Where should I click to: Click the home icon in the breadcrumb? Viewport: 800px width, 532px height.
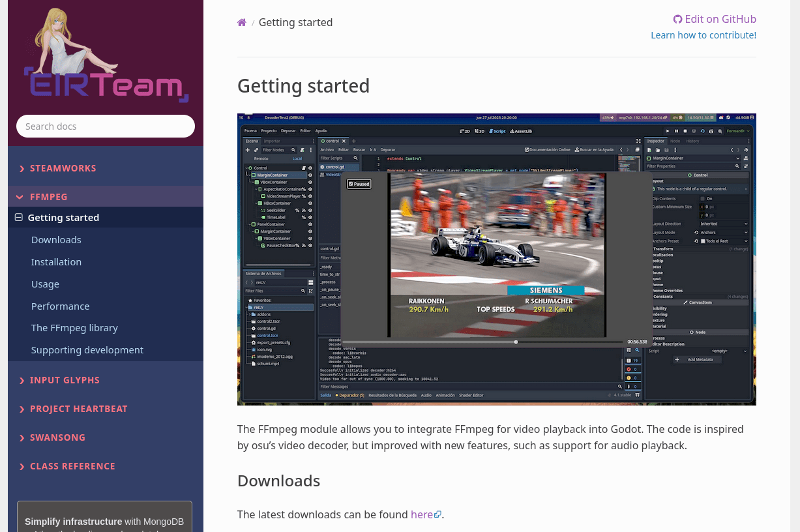(x=242, y=22)
